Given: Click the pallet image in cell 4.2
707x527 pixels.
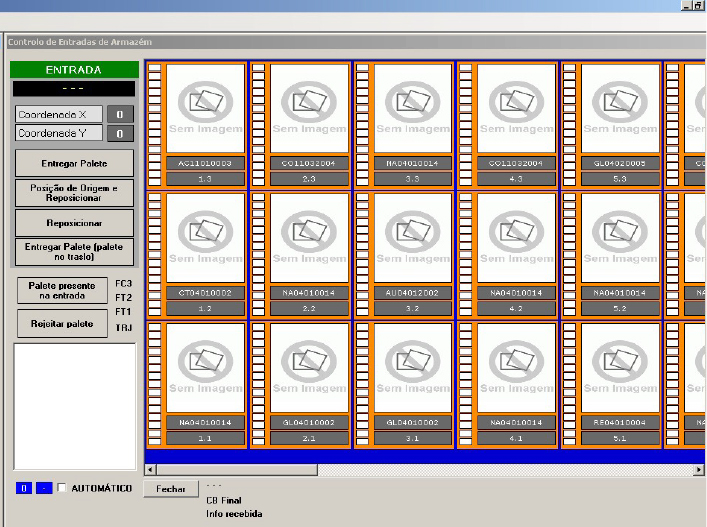Looking at the screenshot, I should (x=516, y=238).
